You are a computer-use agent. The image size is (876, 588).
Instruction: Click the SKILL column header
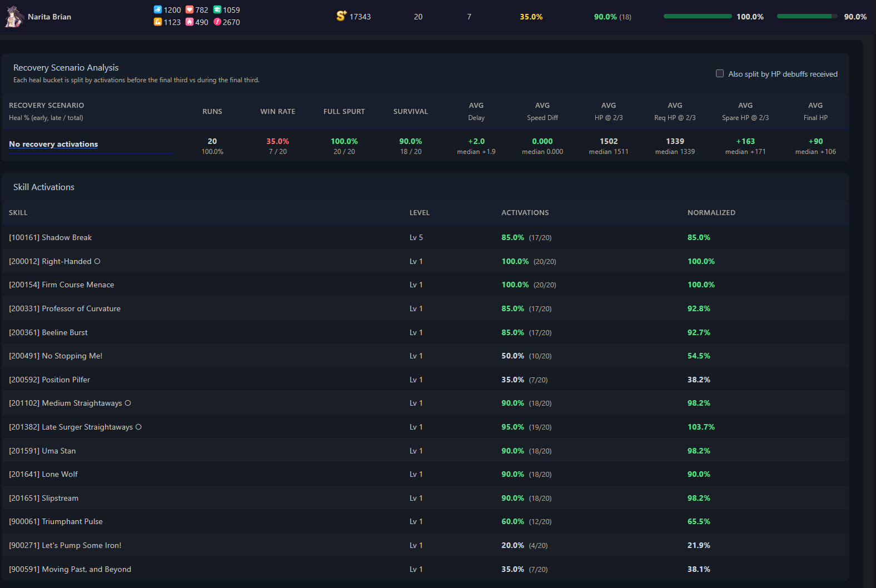point(18,213)
